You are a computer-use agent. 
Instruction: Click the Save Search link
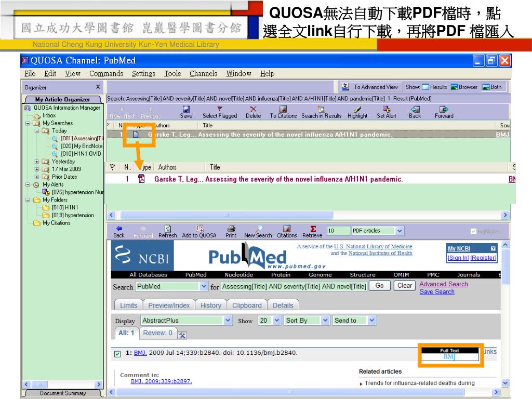pyautogui.click(x=436, y=292)
